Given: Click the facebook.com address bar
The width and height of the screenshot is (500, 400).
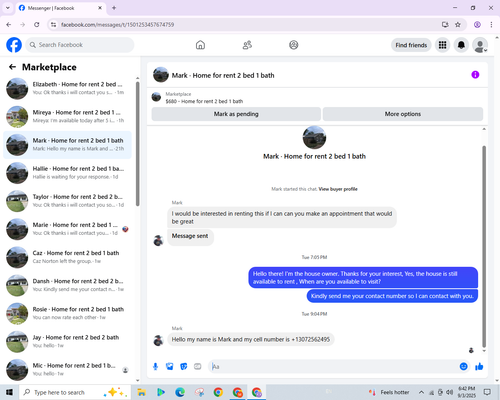Looking at the screenshot, I should [247, 25].
